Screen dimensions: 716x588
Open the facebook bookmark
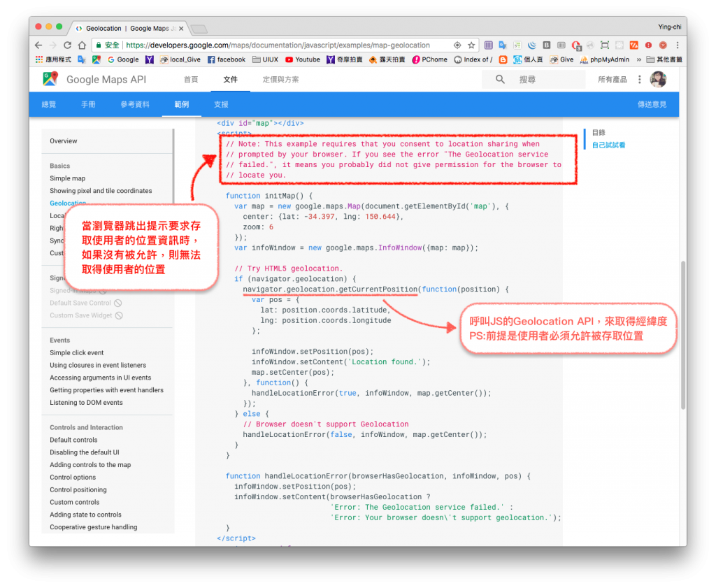227,59
